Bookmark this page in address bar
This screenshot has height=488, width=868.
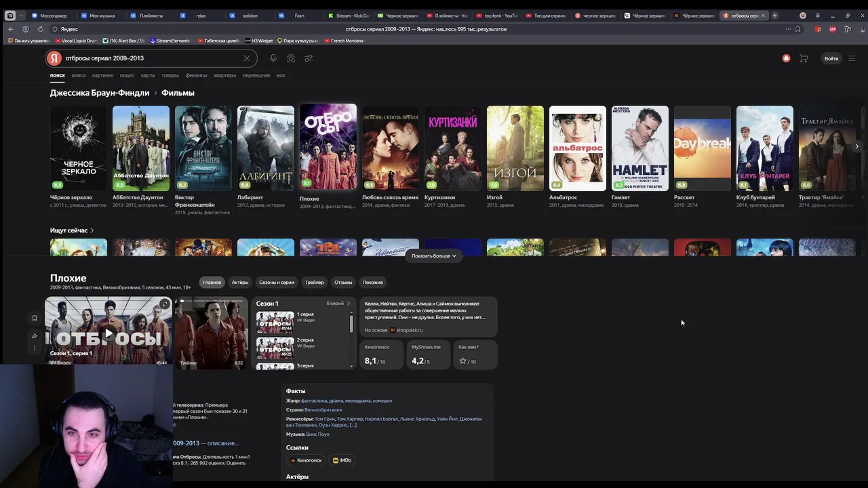click(798, 29)
